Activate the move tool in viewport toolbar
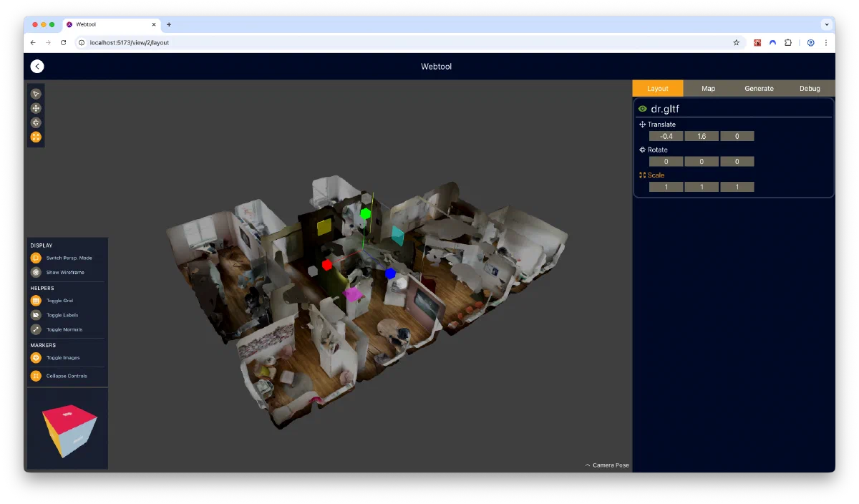This screenshot has width=859, height=504. pos(36,108)
